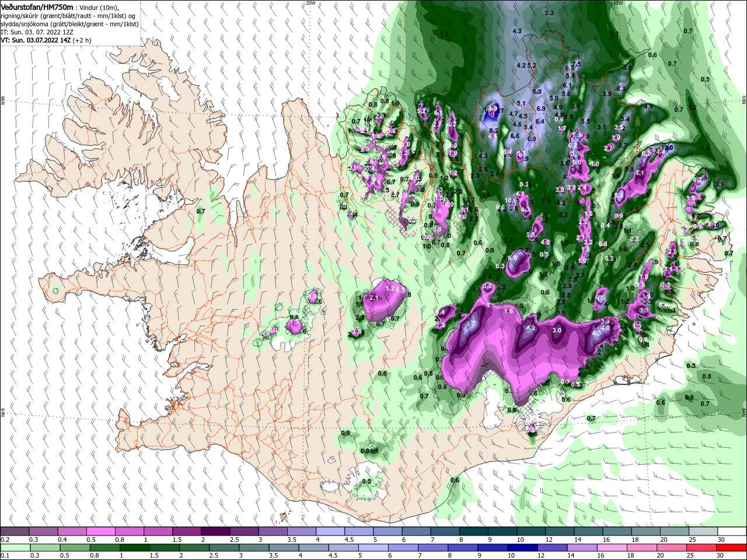The width and height of the screenshot is (747, 560).
Task: Click the '4.5' label under the upper legend row
Action: pos(350,540)
